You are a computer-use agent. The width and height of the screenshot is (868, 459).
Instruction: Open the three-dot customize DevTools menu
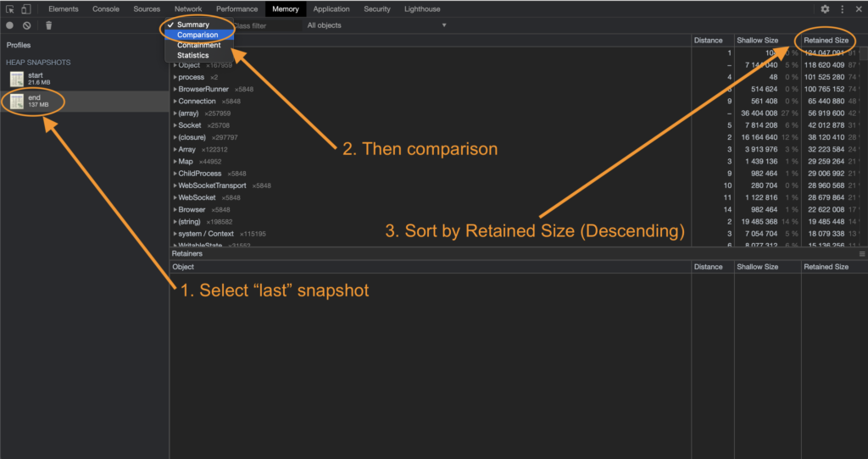click(x=842, y=9)
